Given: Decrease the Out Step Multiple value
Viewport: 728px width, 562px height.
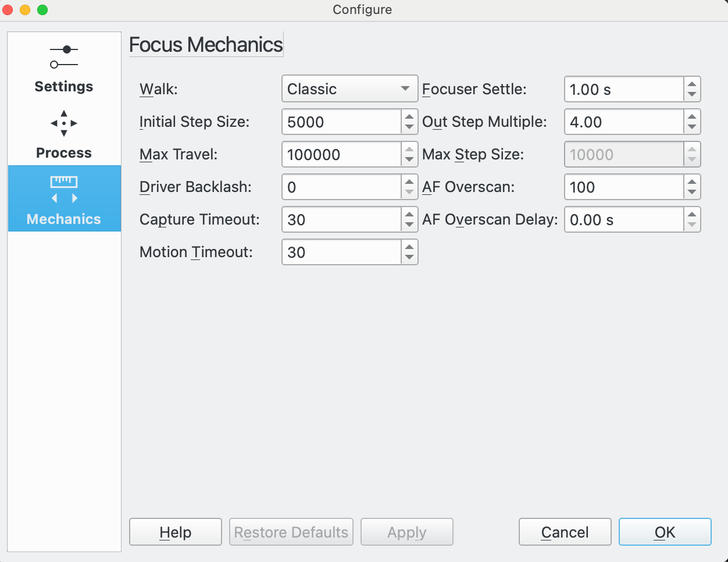Looking at the screenshot, I should (692, 125).
